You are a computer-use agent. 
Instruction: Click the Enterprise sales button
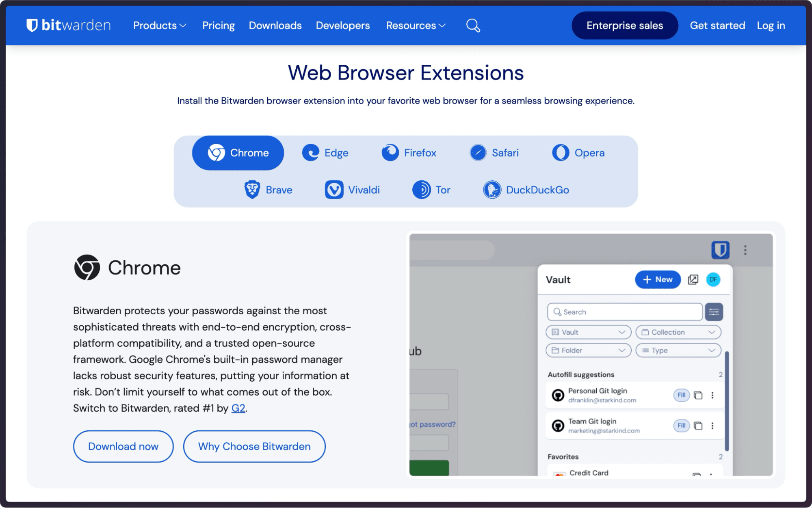(624, 26)
